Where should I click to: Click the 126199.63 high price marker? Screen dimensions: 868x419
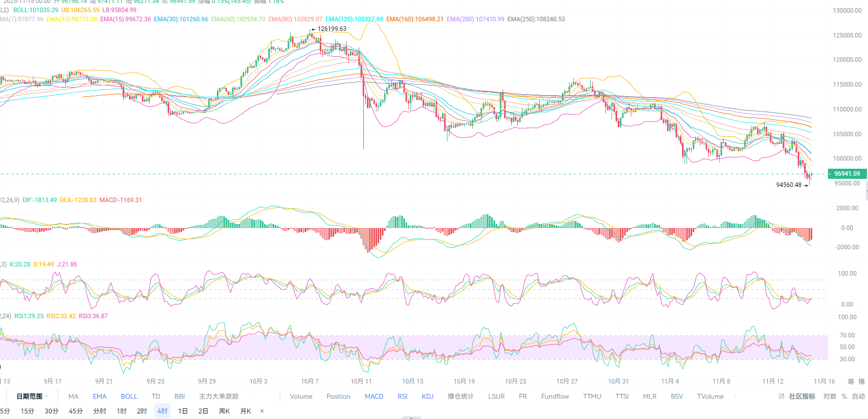coord(331,29)
